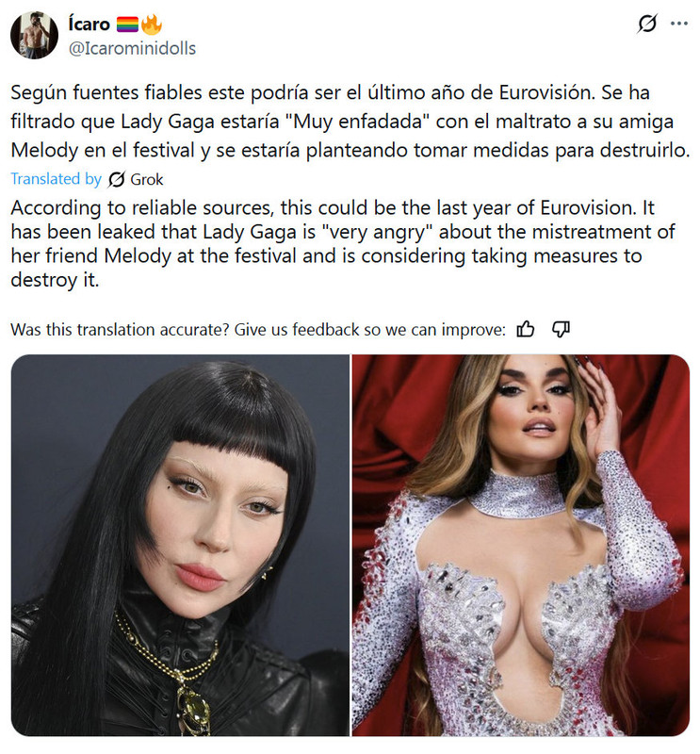Open the right photo with sparkly silver dress
Image resolution: width=700 pixels, height=754 pixels.
(x=521, y=545)
